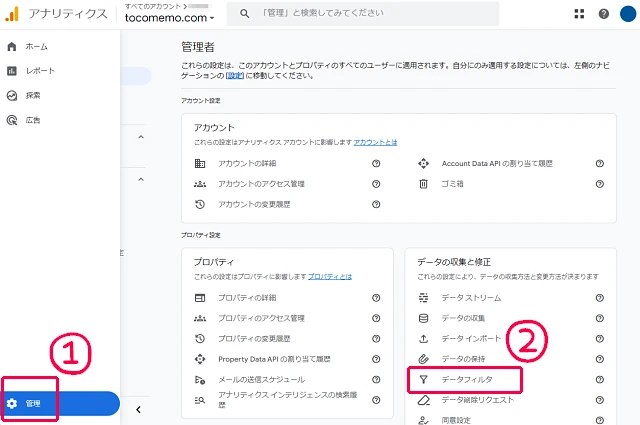
Task: Open データ削除リクエスト
Action: tap(478, 400)
